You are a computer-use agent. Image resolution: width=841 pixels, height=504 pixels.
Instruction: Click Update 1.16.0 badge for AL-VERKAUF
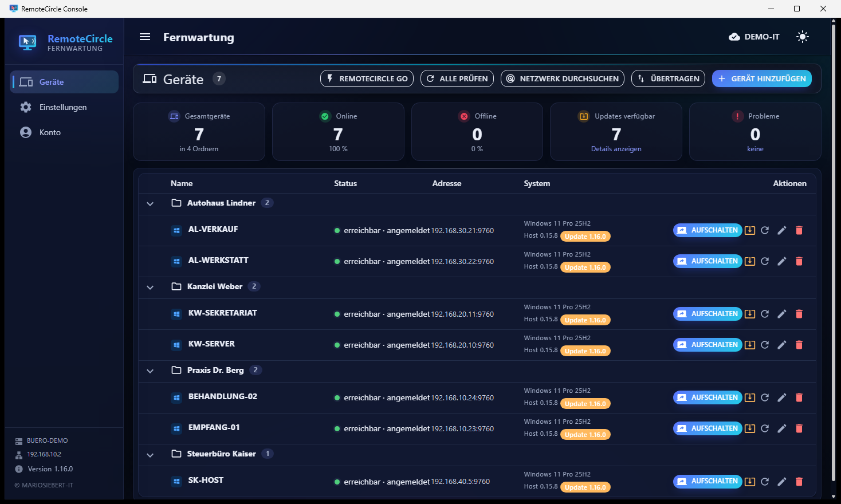(585, 237)
